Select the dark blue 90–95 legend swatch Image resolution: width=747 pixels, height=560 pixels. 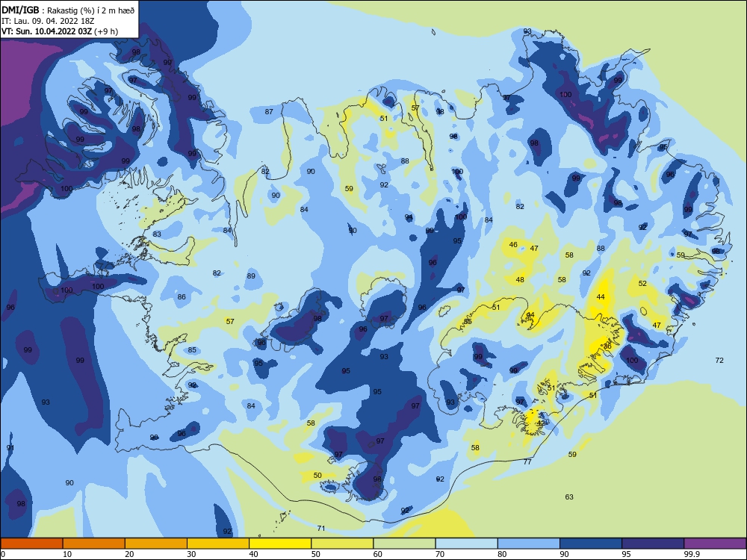[591, 544]
